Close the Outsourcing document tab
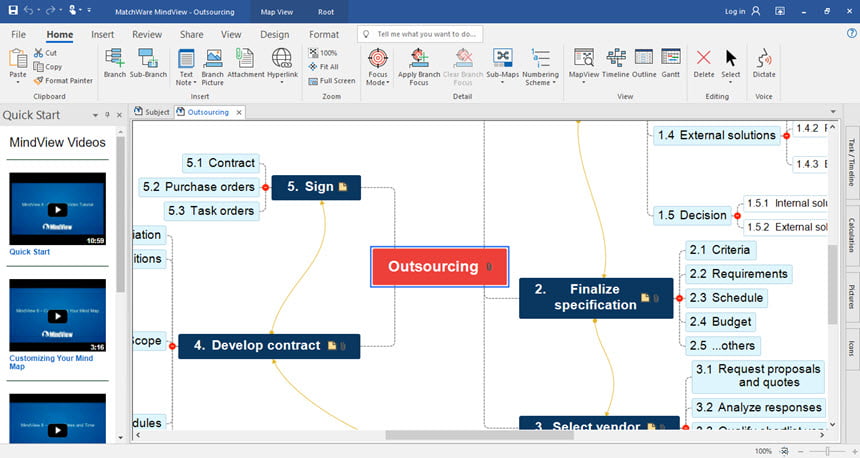 (239, 112)
